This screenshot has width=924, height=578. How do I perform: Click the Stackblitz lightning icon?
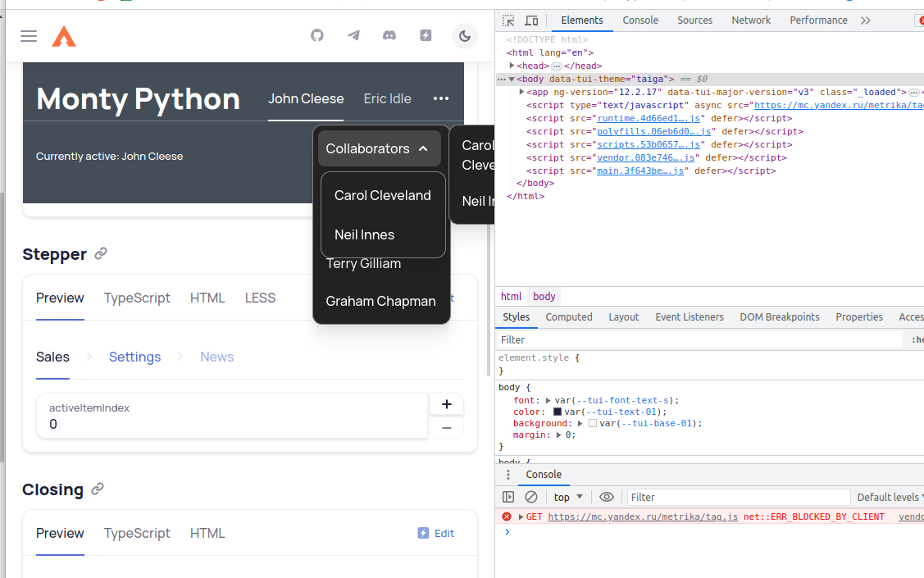(426, 36)
